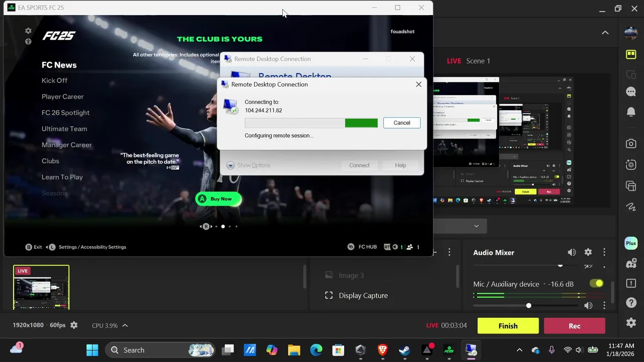Expand Show Options in background Remote Desktop window

pos(249,165)
